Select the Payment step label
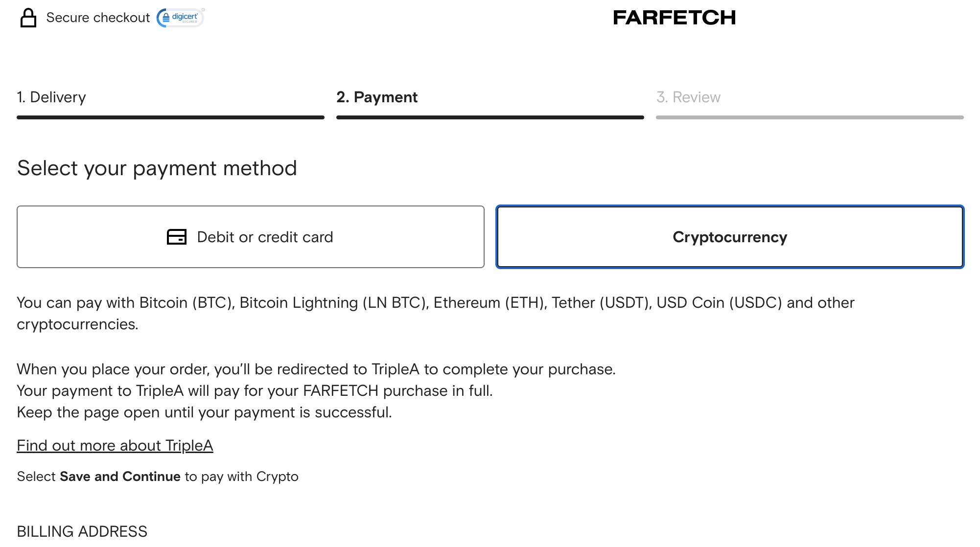Viewport: 980px width, 547px height. (377, 97)
